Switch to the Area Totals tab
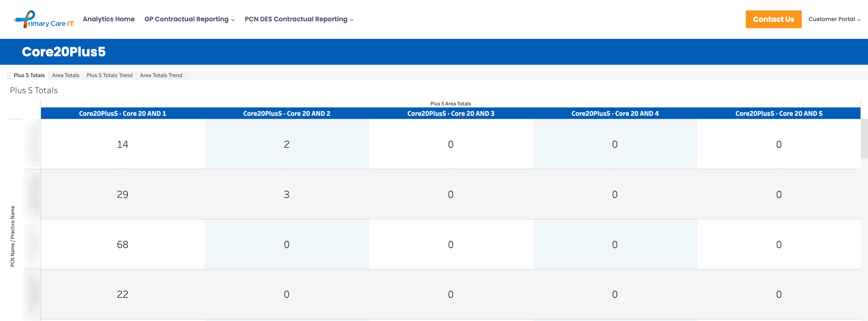The image size is (868, 321). (x=65, y=75)
